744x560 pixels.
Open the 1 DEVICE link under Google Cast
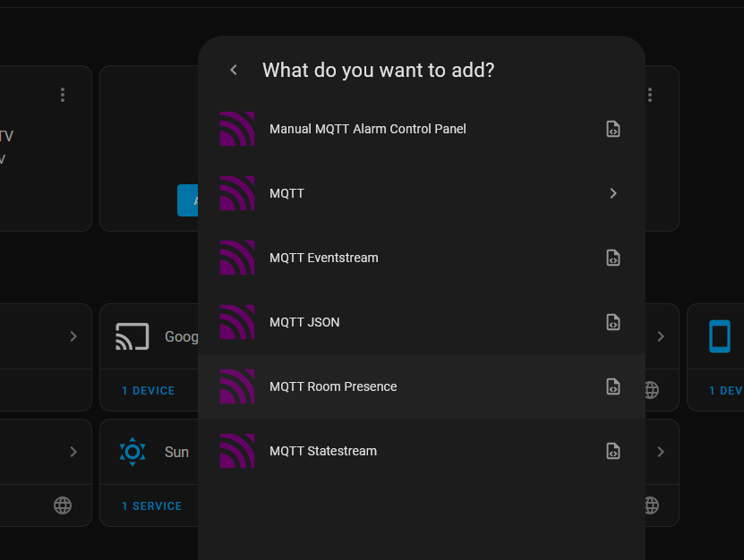tap(149, 390)
